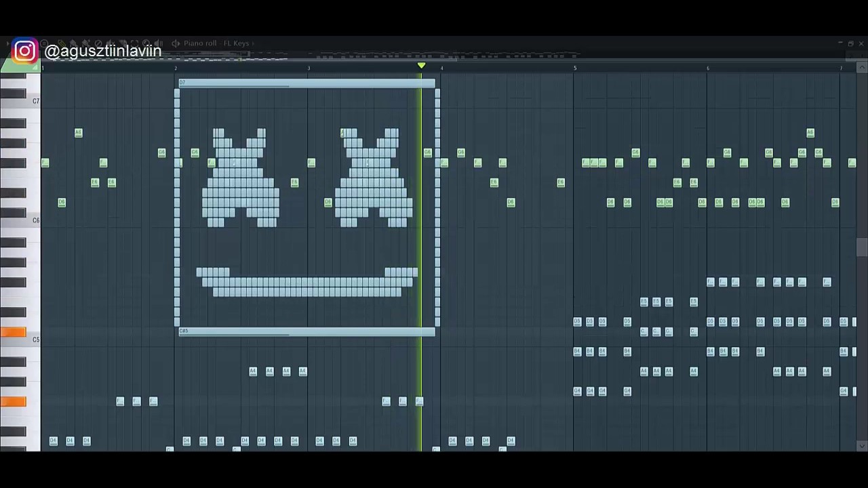Click the orange highlighted key just above C5
This screenshot has width=868, height=488.
[x=13, y=331]
